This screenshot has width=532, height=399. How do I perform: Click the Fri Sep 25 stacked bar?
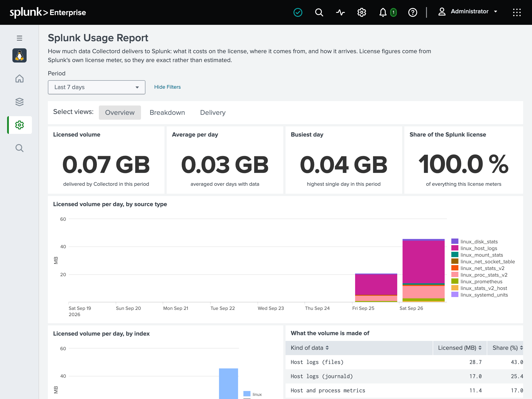tap(376, 288)
